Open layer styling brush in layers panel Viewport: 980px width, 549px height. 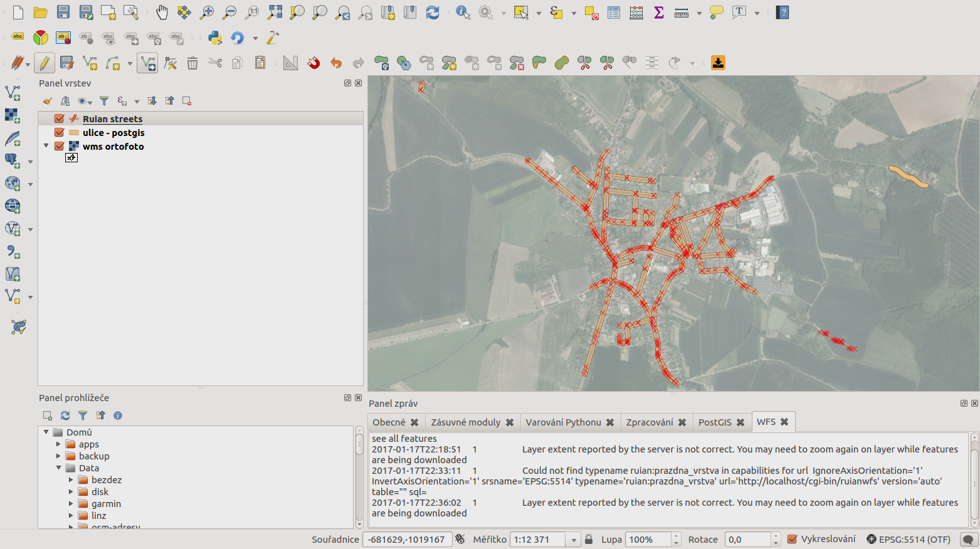pyautogui.click(x=47, y=101)
